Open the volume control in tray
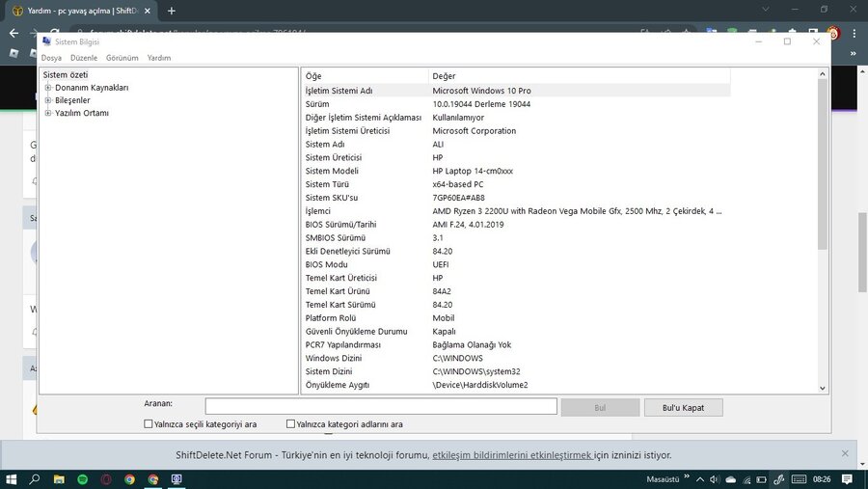Viewport: 868px width, 489px height. point(715,479)
